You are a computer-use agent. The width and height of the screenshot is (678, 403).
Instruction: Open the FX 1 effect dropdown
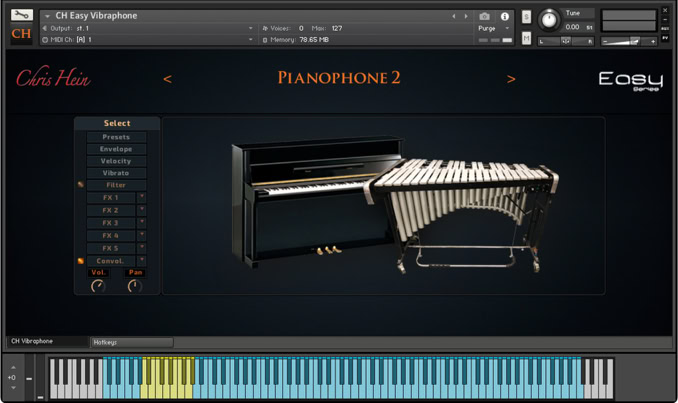141,198
